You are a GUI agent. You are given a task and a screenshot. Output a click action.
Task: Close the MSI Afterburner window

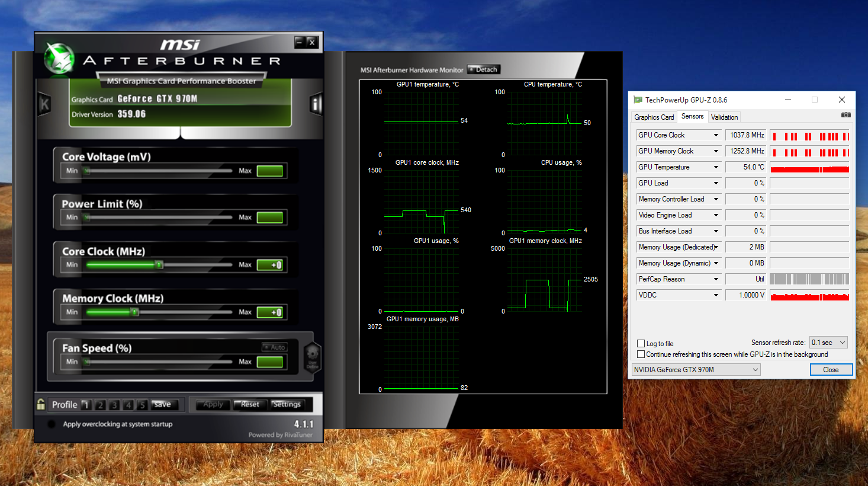312,42
